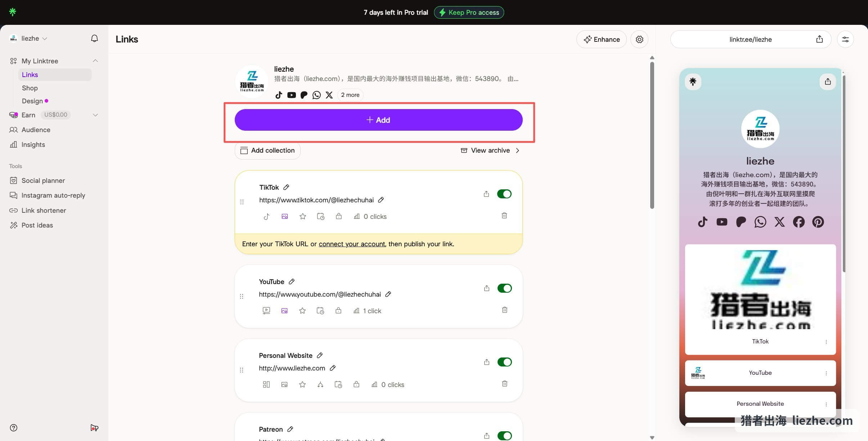
Task: Open TikTok options in phone preview
Action: coord(826,342)
